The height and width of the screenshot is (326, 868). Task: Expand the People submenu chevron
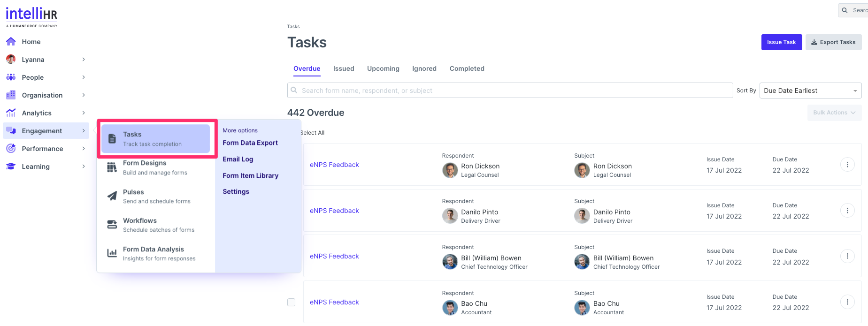(84, 77)
